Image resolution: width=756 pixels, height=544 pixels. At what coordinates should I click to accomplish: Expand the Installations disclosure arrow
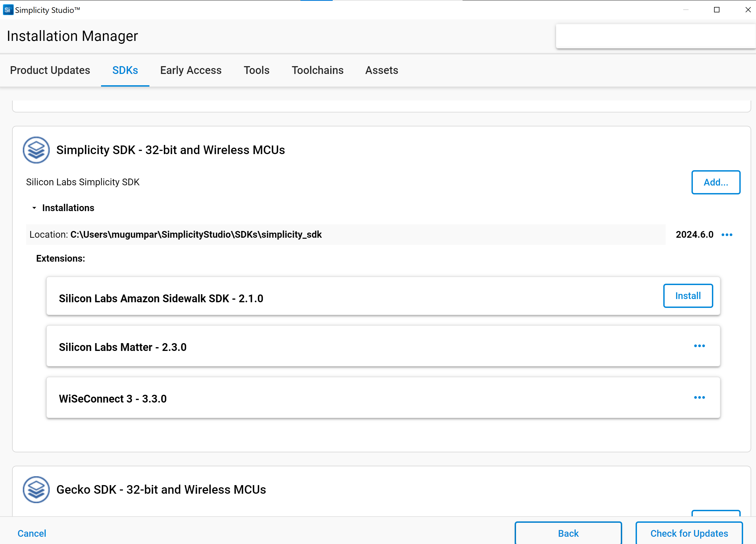[x=34, y=208]
